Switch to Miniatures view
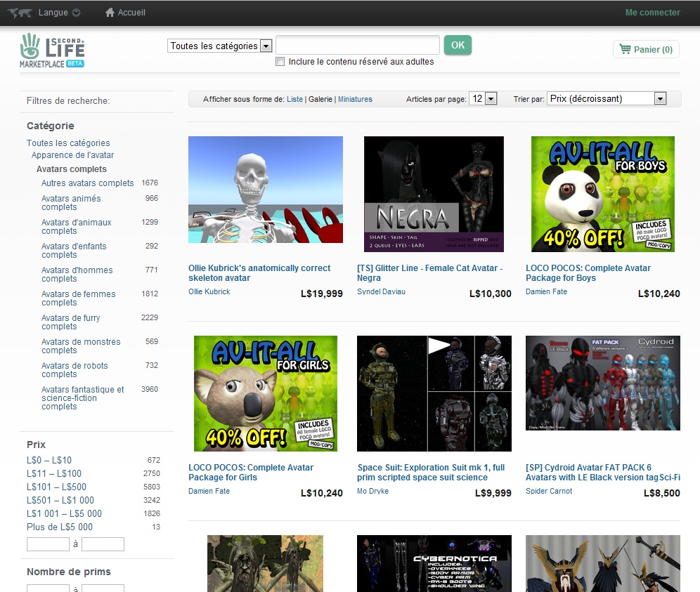Image resolution: width=700 pixels, height=592 pixels. coord(355,99)
